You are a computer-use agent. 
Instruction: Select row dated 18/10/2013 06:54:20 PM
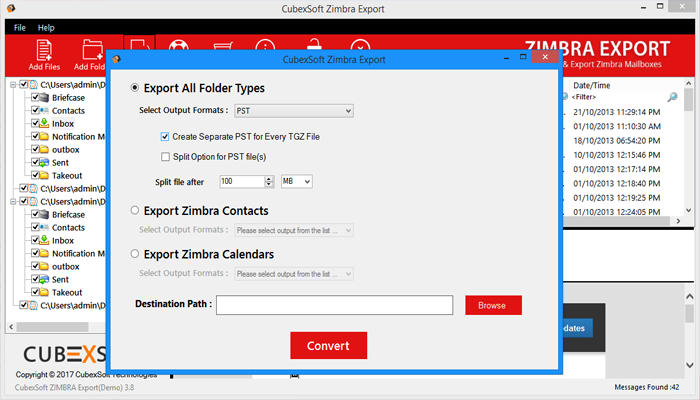tap(617, 141)
